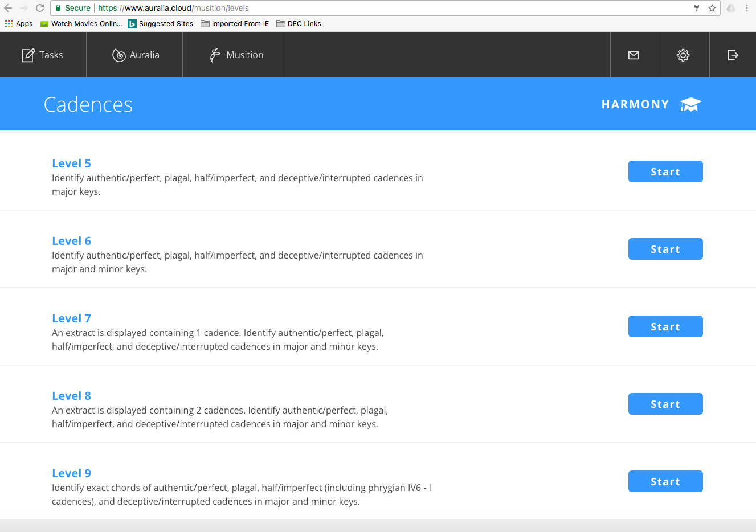Open the Tasks tab
756x532 pixels.
click(x=43, y=55)
